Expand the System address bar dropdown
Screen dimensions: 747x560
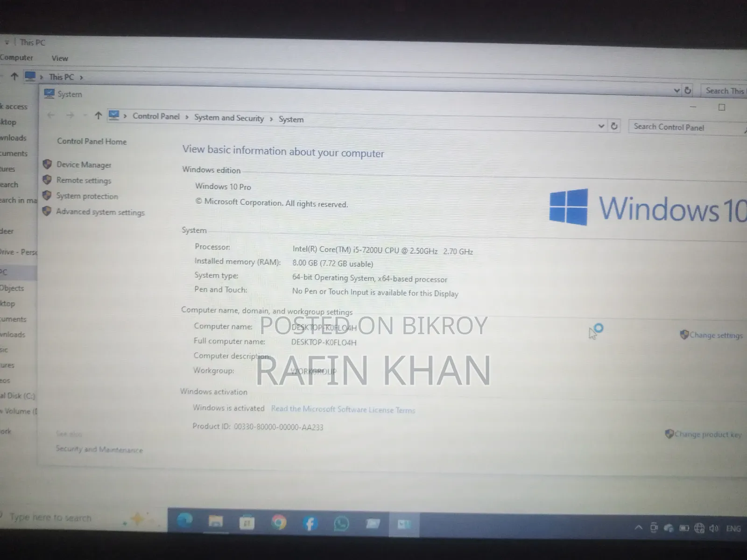601,126
